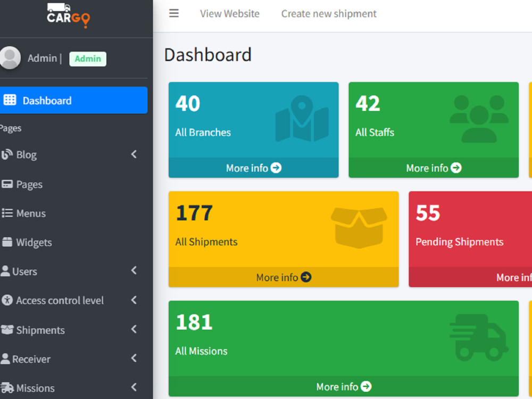The width and height of the screenshot is (532, 399).
Task: Click the Users person icon
Action: tap(5, 271)
